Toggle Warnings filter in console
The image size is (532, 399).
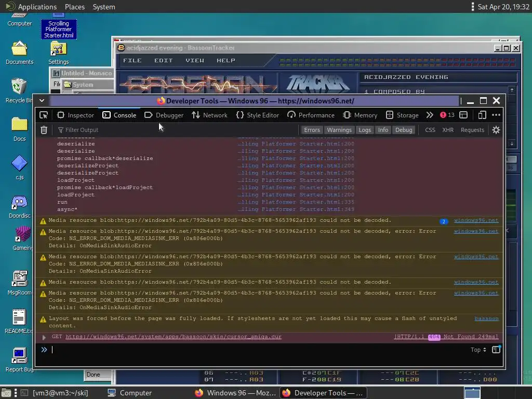point(339,130)
